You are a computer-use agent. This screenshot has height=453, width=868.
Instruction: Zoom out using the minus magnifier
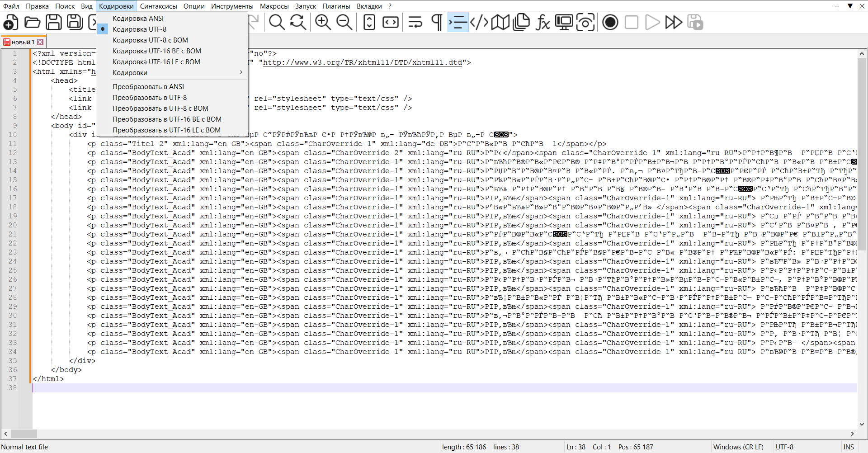coord(344,22)
